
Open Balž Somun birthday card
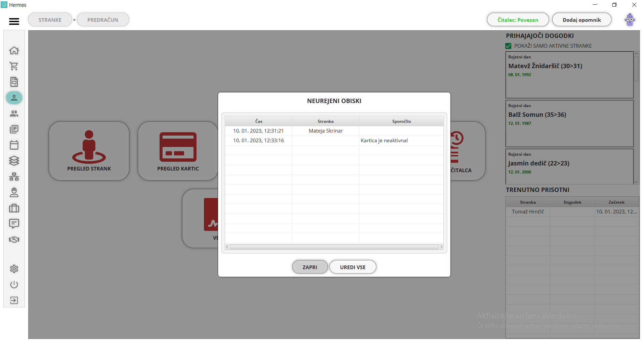pos(569,124)
